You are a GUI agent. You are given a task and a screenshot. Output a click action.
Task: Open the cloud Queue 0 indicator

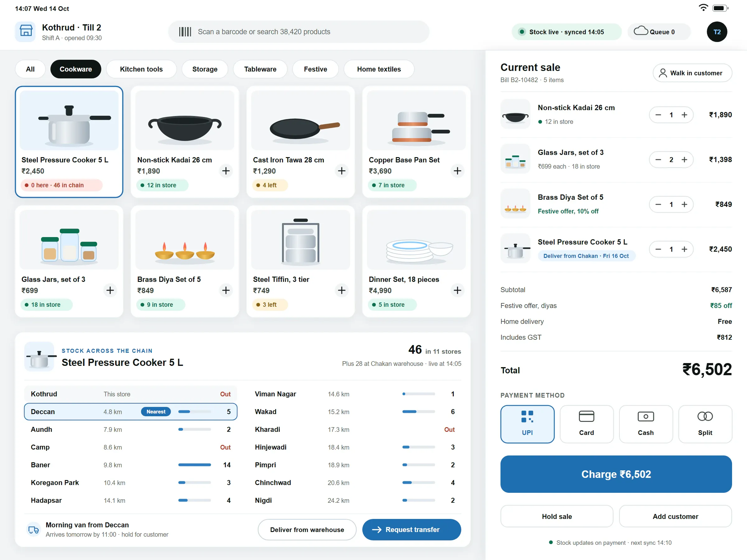659,32
